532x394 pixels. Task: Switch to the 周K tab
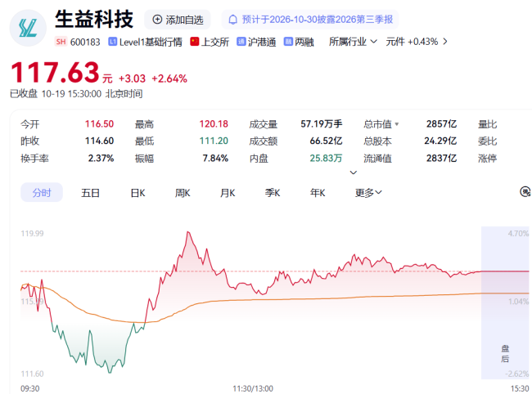[x=183, y=193]
